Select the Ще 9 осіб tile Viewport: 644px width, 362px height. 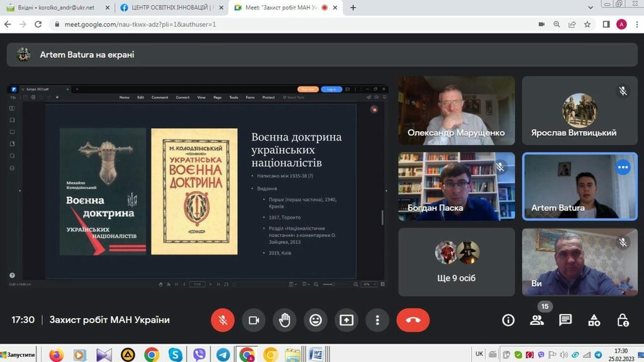tap(457, 261)
